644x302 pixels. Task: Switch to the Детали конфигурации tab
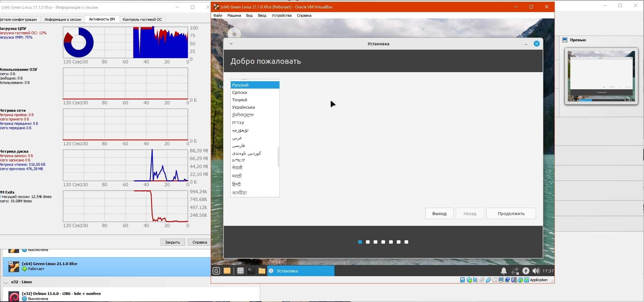pyautogui.click(x=19, y=19)
